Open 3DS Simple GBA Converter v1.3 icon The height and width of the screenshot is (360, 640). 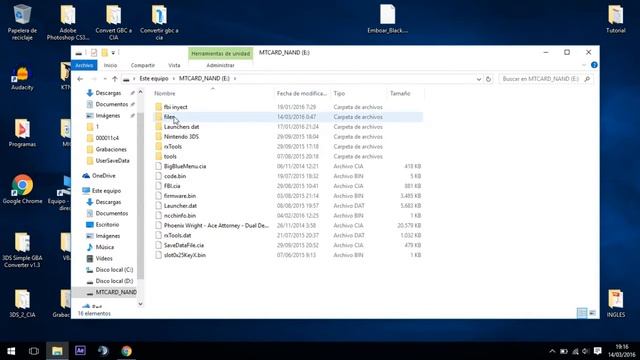(x=22, y=250)
